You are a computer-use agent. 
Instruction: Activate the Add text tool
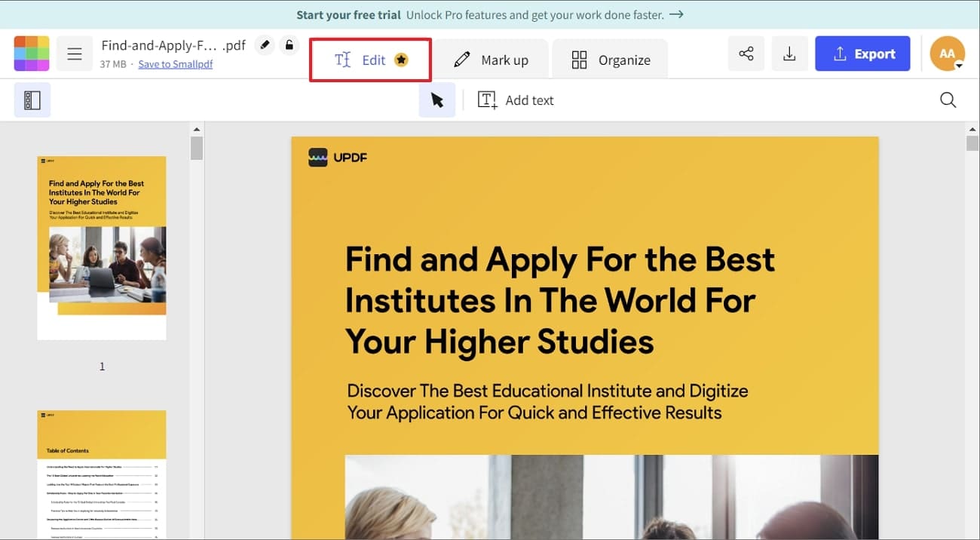(x=516, y=99)
